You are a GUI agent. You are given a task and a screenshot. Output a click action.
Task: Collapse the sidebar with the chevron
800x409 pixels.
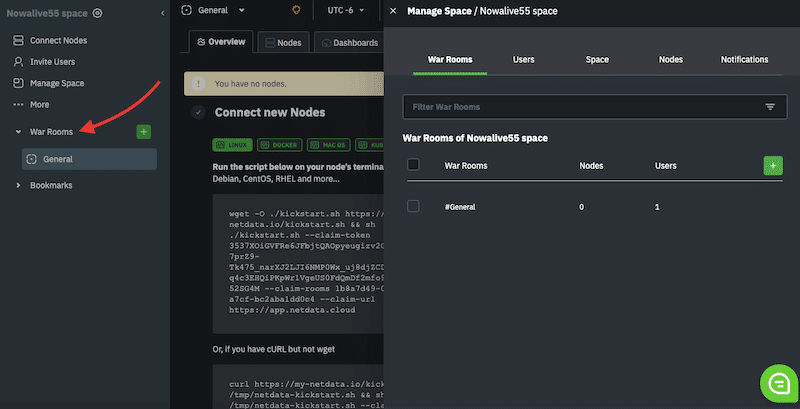pos(162,13)
